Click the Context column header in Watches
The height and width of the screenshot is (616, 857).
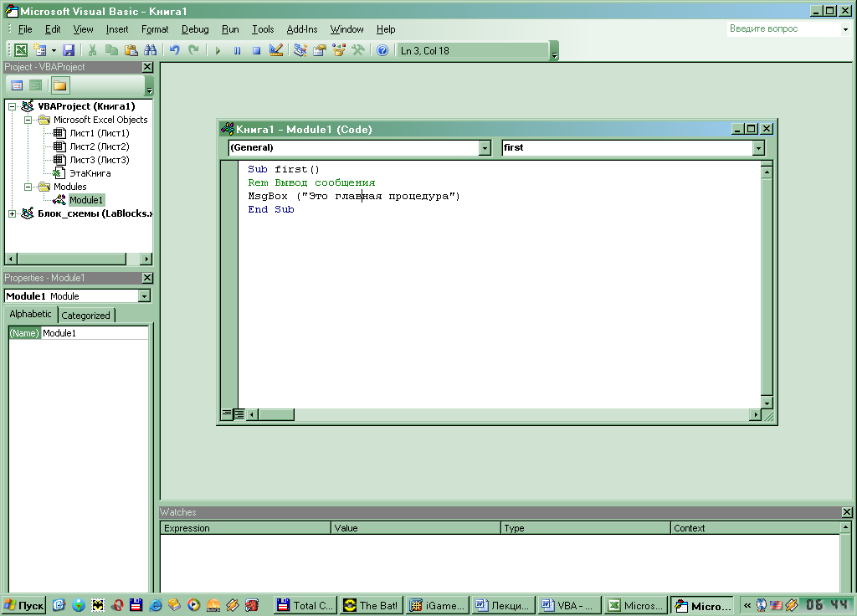(x=755, y=528)
